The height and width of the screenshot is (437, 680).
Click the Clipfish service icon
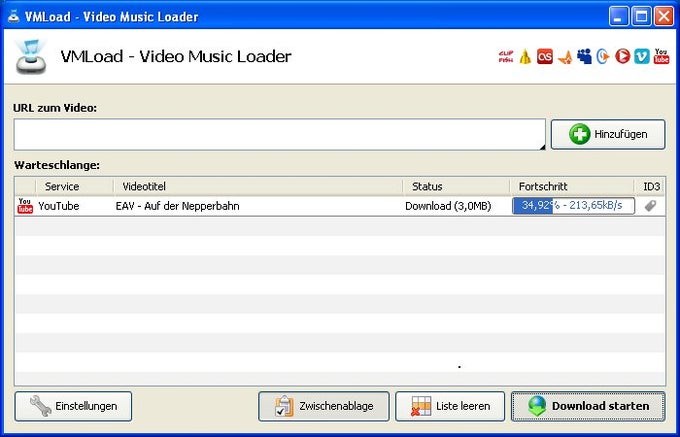pos(506,57)
